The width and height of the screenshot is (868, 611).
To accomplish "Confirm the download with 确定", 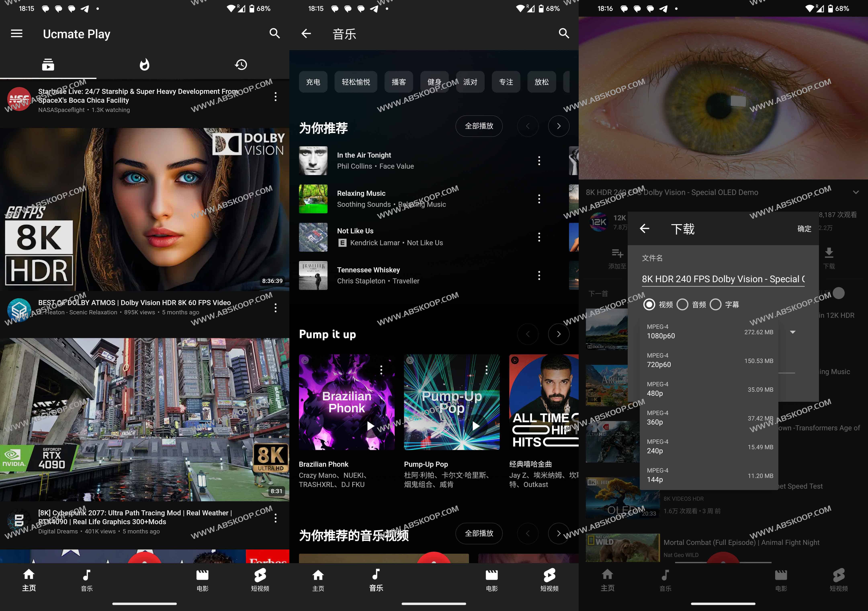I will 804,229.
